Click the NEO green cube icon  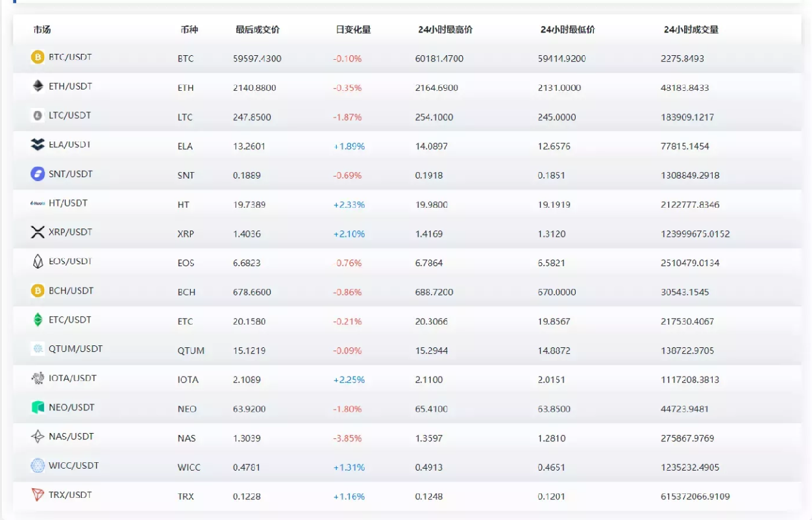click(x=38, y=408)
